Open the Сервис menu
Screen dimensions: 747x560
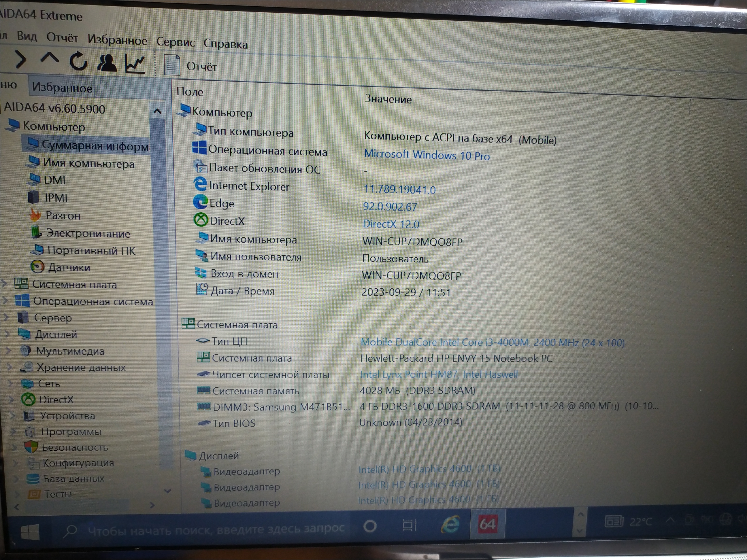click(x=175, y=42)
